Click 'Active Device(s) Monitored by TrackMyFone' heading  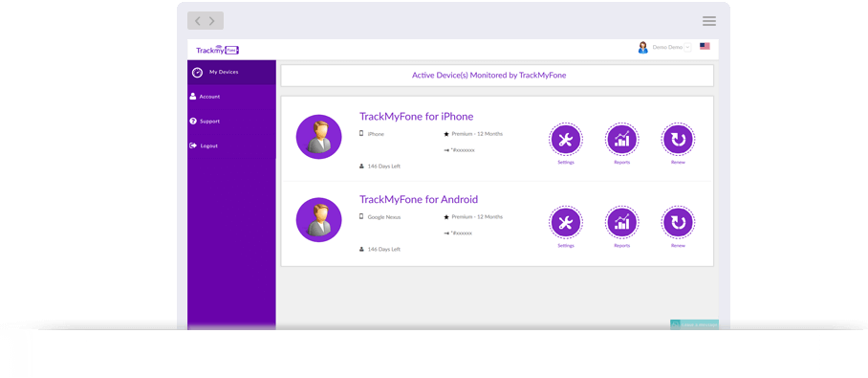coord(488,76)
